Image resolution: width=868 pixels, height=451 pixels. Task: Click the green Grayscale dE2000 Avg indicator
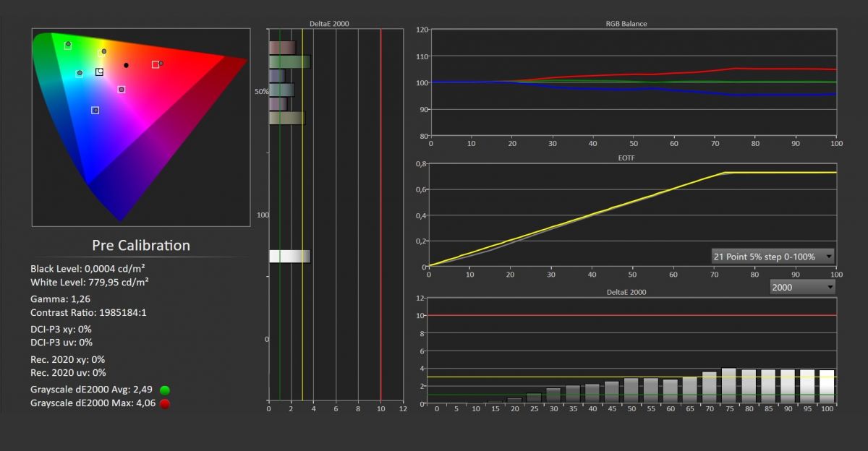(x=164, y=390)
